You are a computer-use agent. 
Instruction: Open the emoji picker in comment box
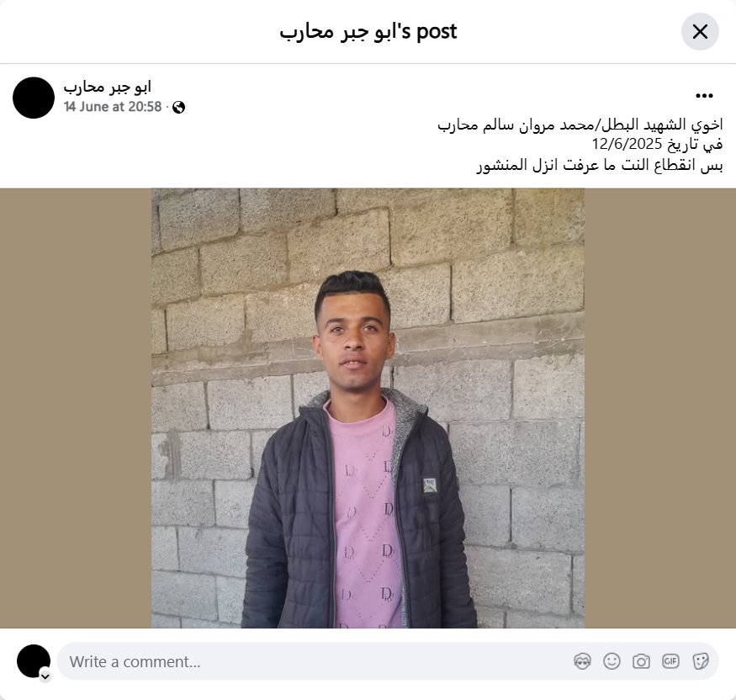pos(612,661)
